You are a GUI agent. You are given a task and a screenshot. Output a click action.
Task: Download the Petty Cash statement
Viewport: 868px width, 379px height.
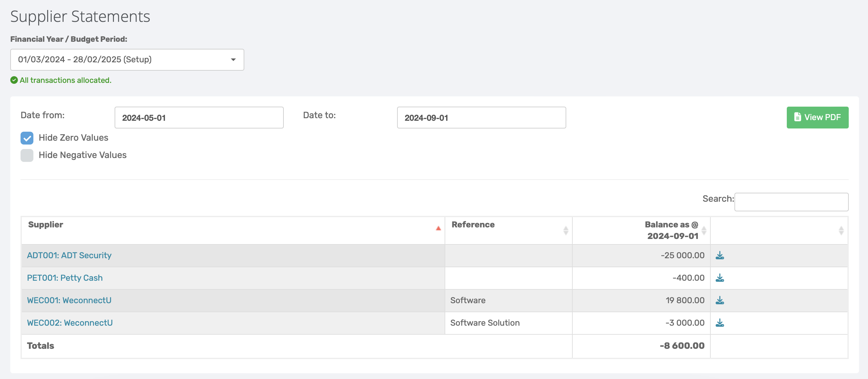pos(719,278)
